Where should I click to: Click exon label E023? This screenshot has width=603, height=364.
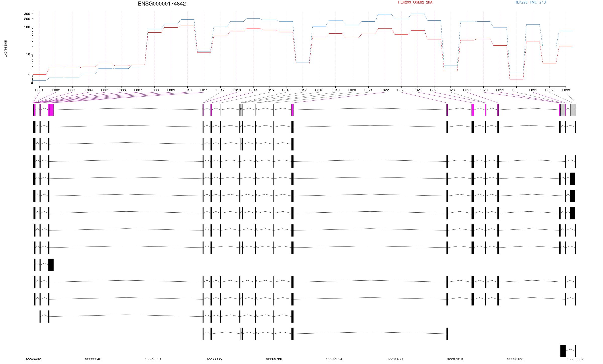click(401, 90)
